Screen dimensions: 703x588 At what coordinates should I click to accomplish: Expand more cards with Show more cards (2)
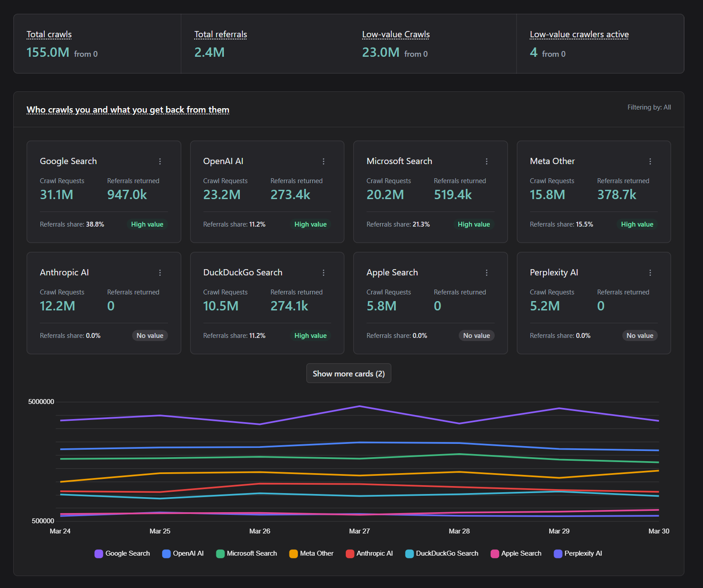[x=348, y=373]
